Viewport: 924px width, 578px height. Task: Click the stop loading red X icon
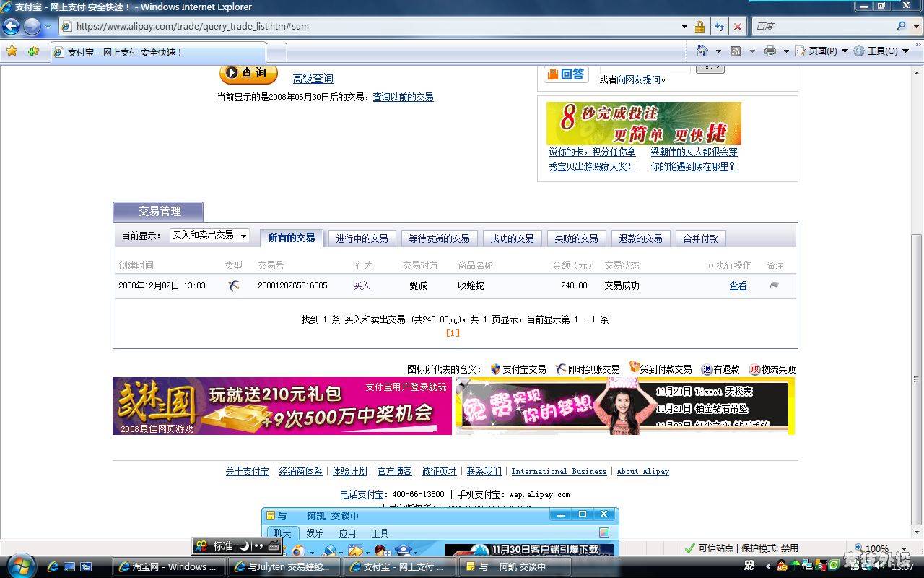pos(737,27)
